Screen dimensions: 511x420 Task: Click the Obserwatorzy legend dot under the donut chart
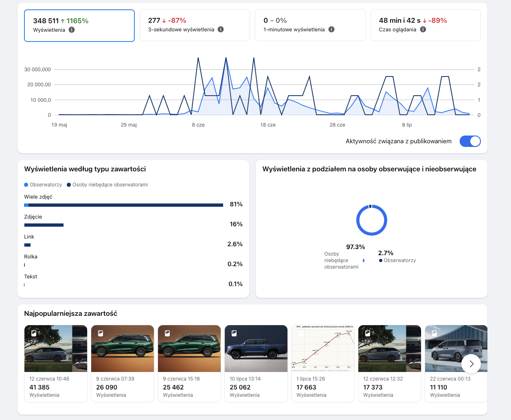[381, 260]
